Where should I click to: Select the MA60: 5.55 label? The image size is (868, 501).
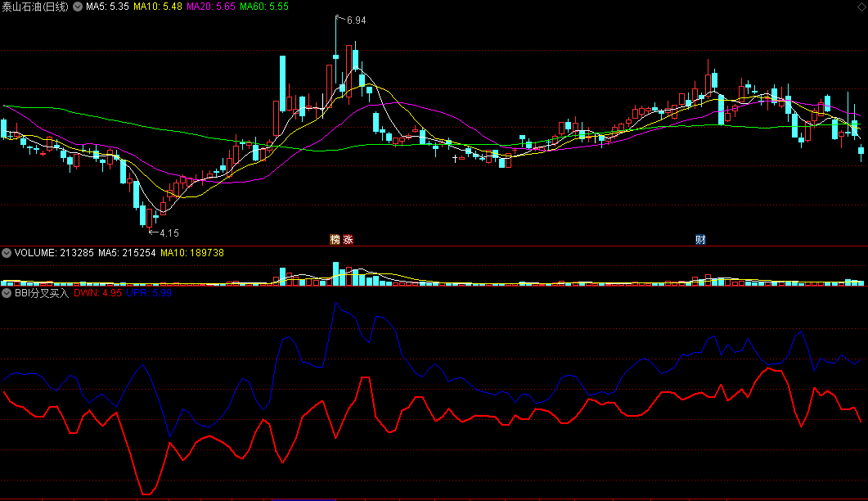coord(264,7)
